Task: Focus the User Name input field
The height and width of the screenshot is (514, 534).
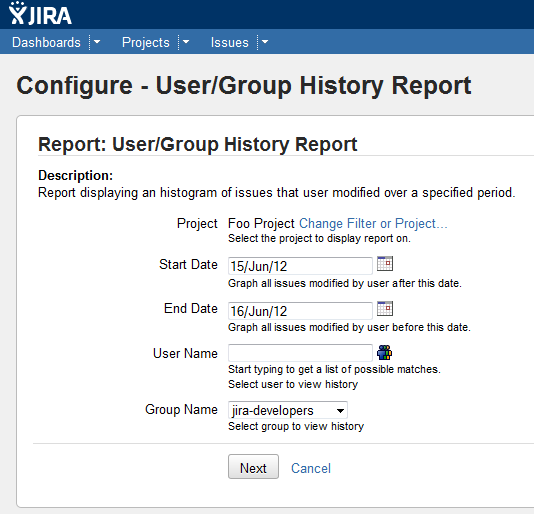Action: (x=300, y=353)
